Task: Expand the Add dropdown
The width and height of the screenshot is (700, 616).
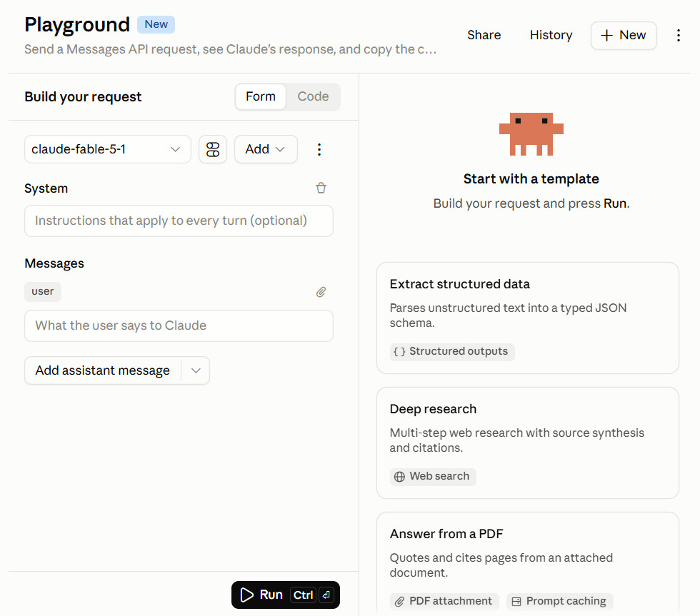Action: click(x=266, y=149)
